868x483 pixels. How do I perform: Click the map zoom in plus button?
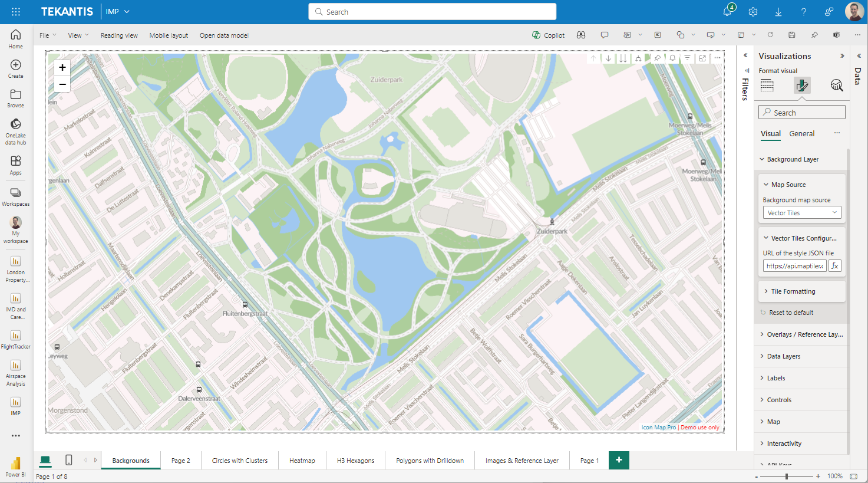(x=62, y=68)
